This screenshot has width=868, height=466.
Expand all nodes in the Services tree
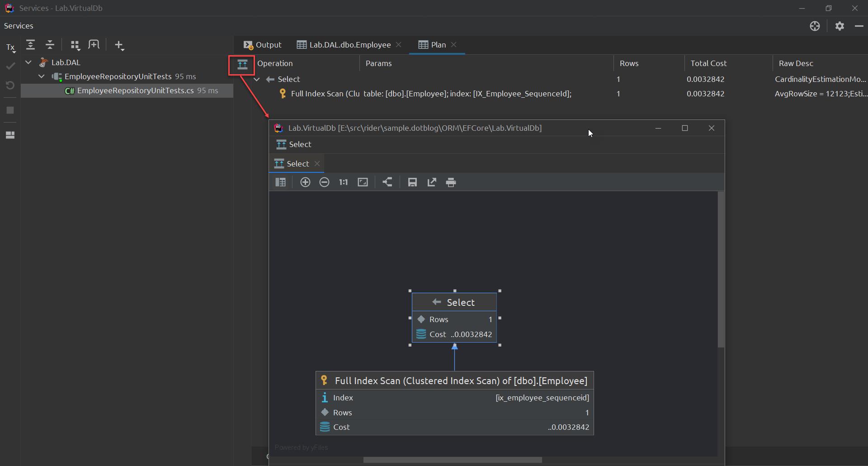point(31,45)
